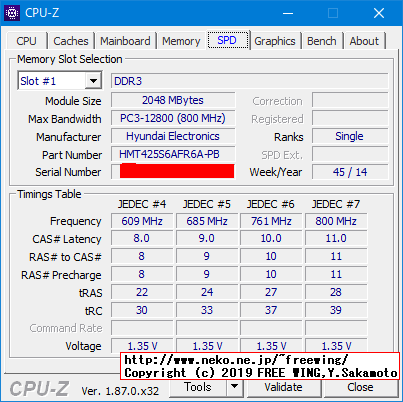Screen dimensions: 403x402
Task: Click the JEDEC #4 column header
Action: click(x=142, y=204)
